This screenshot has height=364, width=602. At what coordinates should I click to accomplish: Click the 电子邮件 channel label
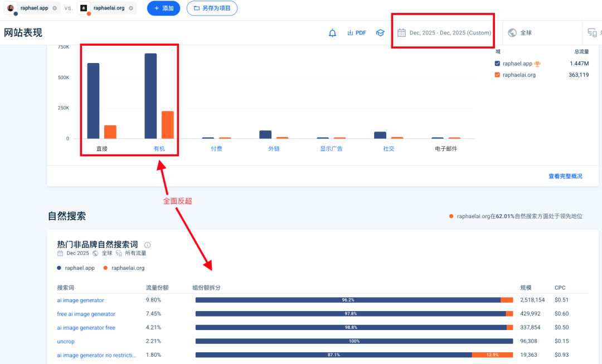coord(446,149)
